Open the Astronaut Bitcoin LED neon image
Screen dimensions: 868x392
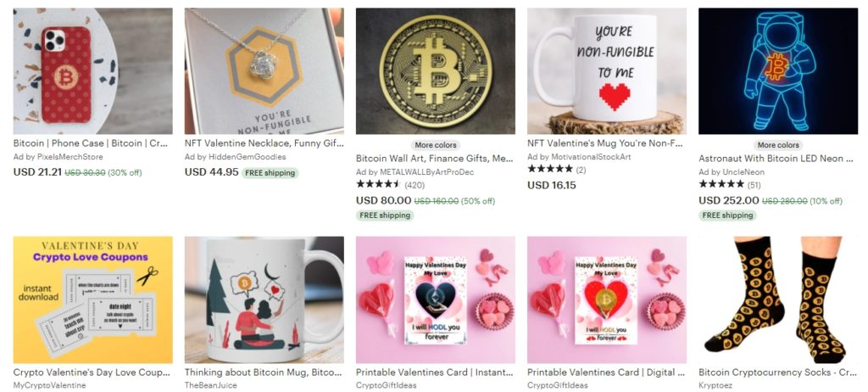[778, 71]
